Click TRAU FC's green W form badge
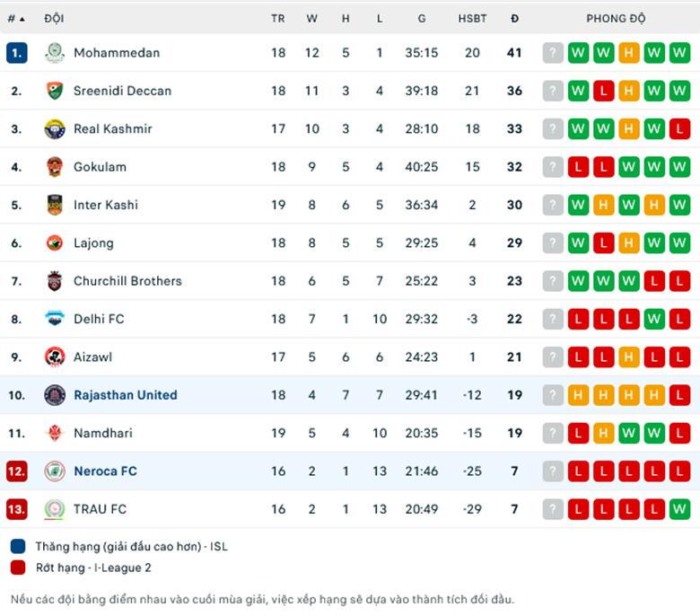The width and height of the screenshot is (700, 616). (679, 509)
